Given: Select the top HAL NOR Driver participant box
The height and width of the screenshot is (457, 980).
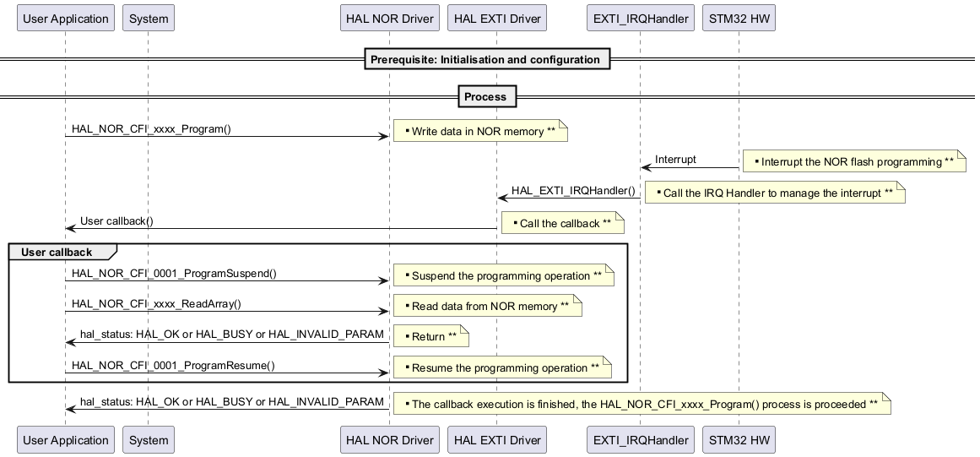Looking at the screenshot, I should [x=389, y=19].
